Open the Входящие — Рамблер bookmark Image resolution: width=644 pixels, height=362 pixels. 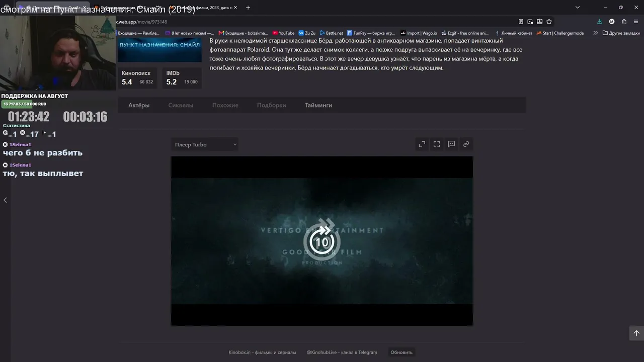coord(138,33)
